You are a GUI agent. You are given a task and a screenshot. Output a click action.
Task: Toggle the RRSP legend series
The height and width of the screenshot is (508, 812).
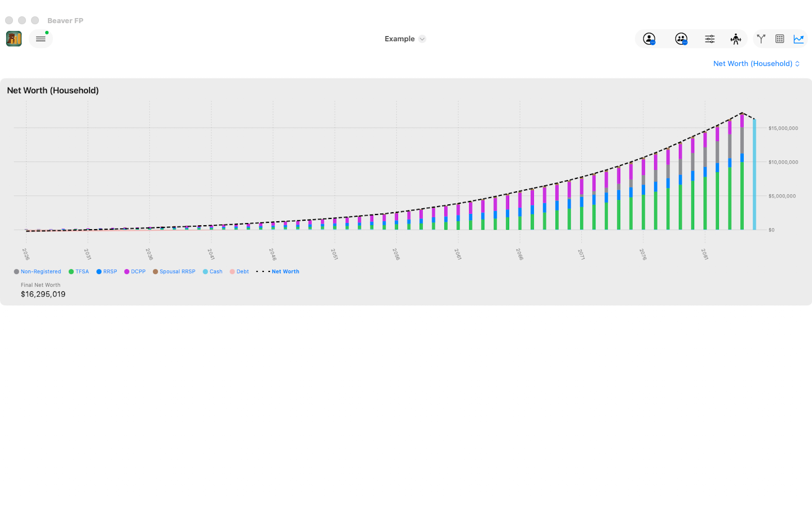point(107,271)
